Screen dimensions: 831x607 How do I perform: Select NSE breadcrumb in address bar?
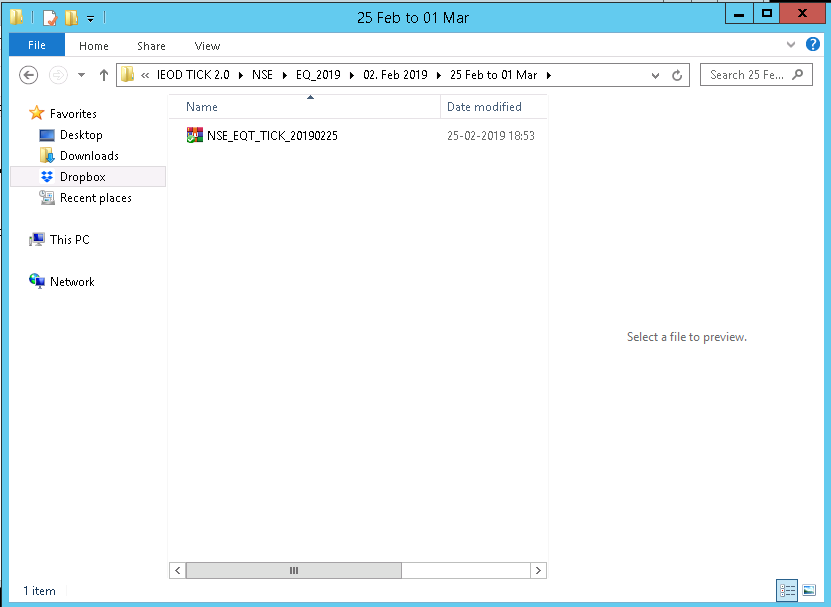262,75
